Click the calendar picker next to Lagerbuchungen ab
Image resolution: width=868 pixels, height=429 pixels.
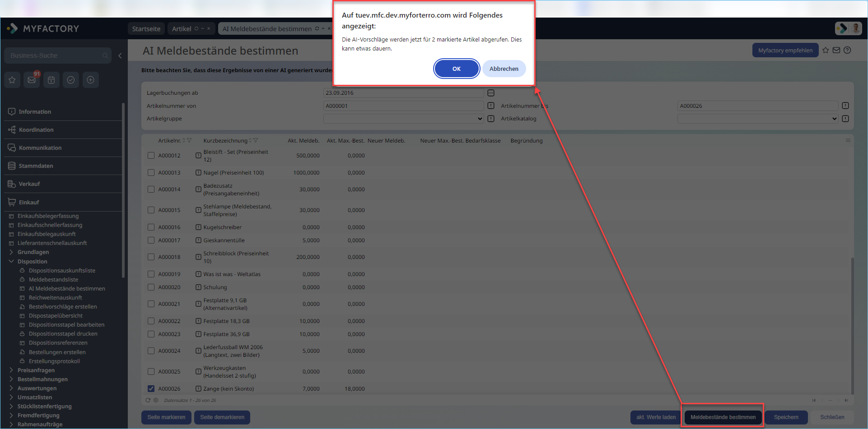(491, 93)
